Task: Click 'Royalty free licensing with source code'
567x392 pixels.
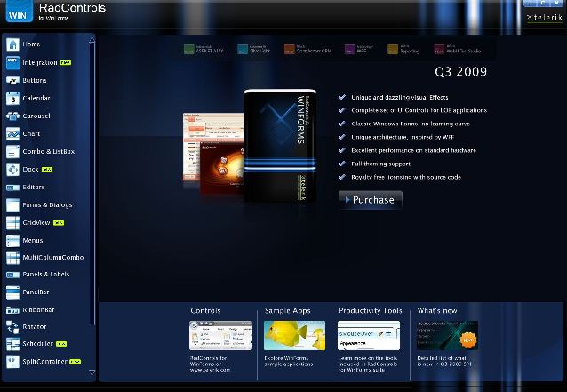Action: point(406,177)
